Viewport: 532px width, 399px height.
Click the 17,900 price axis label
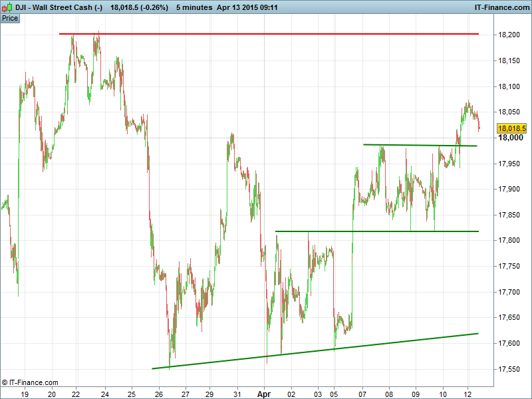[509, 189]
